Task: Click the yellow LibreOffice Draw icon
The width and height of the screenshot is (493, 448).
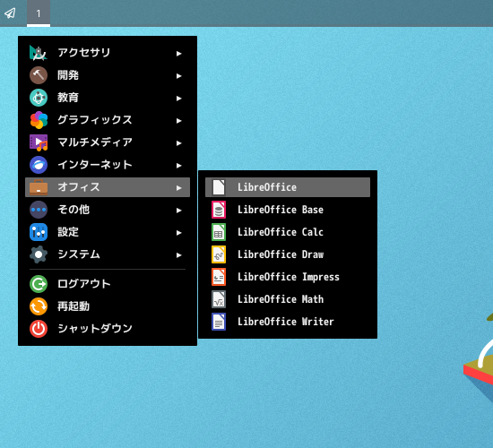Action: [x=219, y=254]
